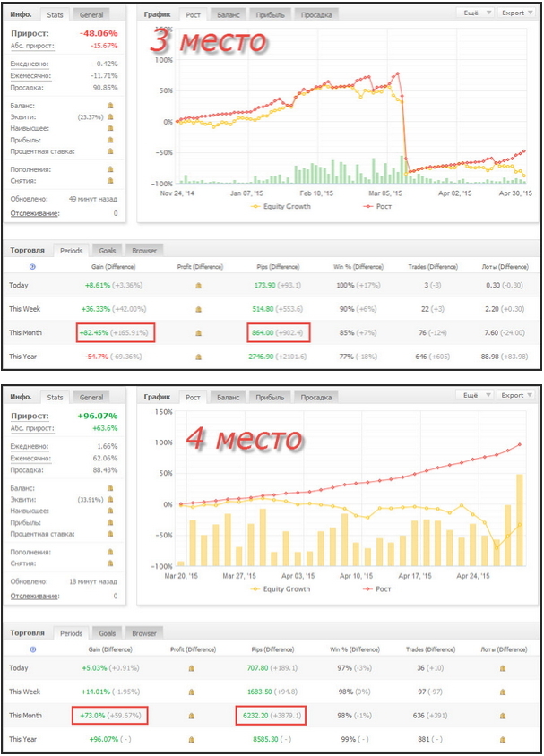The width and height of the screenshot is (544, 756).
Task: Open the Goals tab in the upper Торговля section
Action: 107,251
